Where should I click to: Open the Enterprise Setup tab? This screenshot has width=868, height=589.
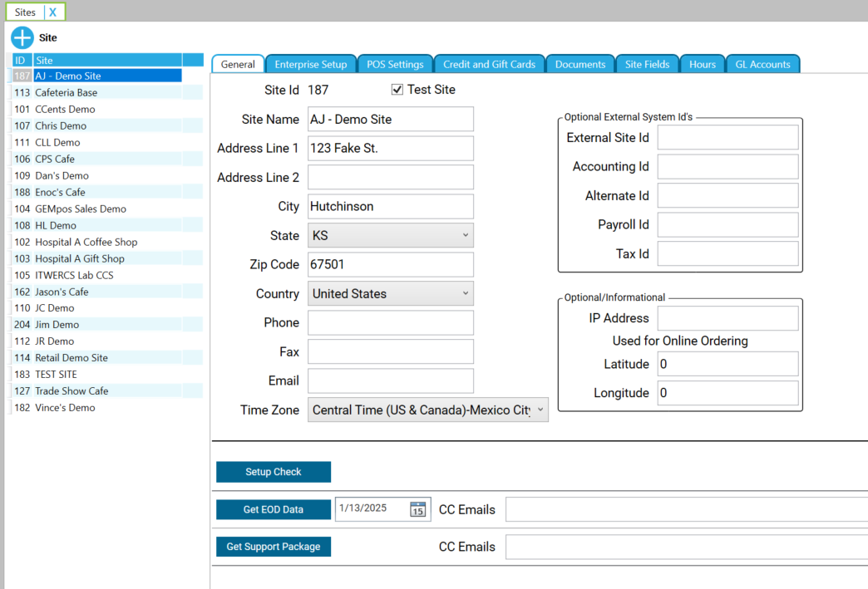pos(311,63)
